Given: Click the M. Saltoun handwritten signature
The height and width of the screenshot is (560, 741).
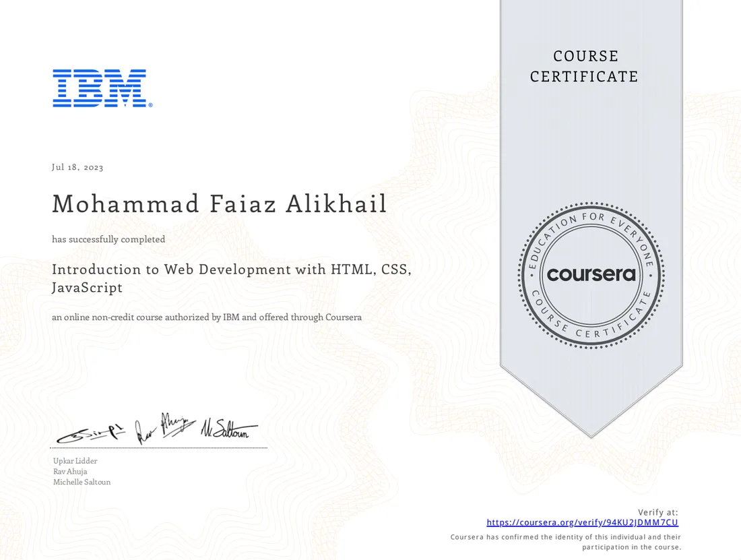Looking at the screenshot, I should pyautogui.click(x=230, y=428).
